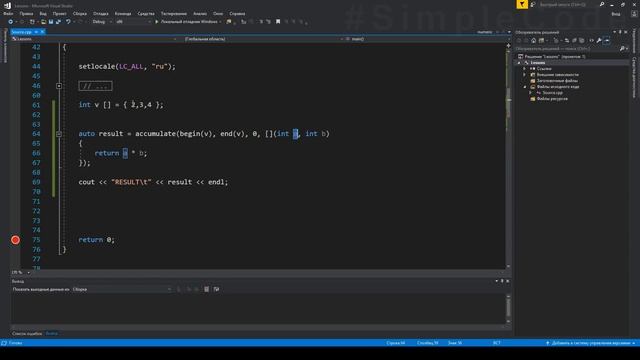Toggle auto-hide pin on Solution Explorer panel
The image size is (640, 360).
[x=620, y=32]
